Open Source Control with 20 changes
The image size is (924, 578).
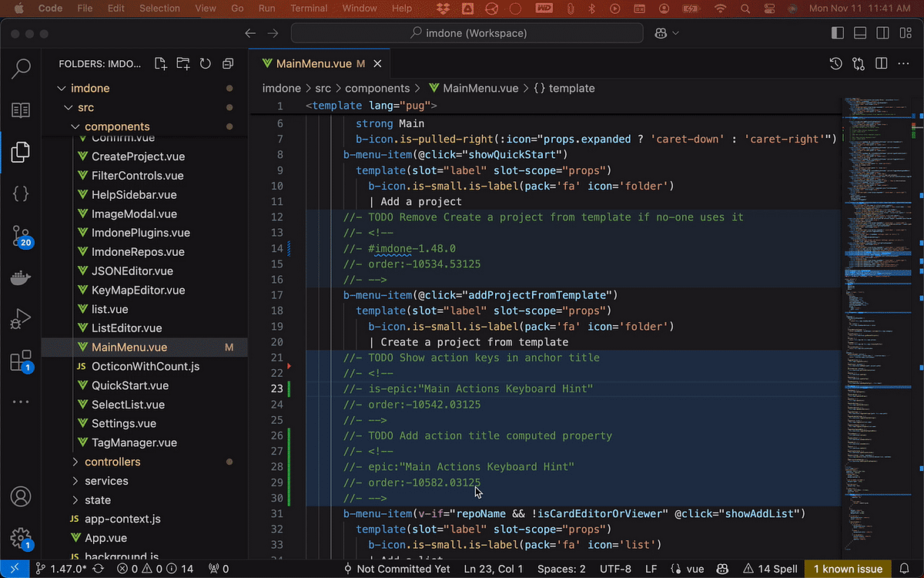click(x=21, y=236)
